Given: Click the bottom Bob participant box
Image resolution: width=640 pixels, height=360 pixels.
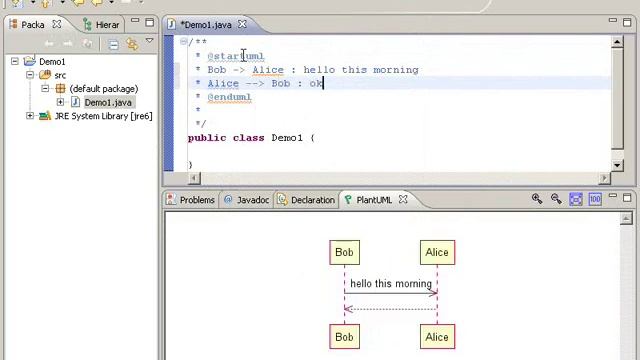Looking at the screenshot, I should pos(344,337).
